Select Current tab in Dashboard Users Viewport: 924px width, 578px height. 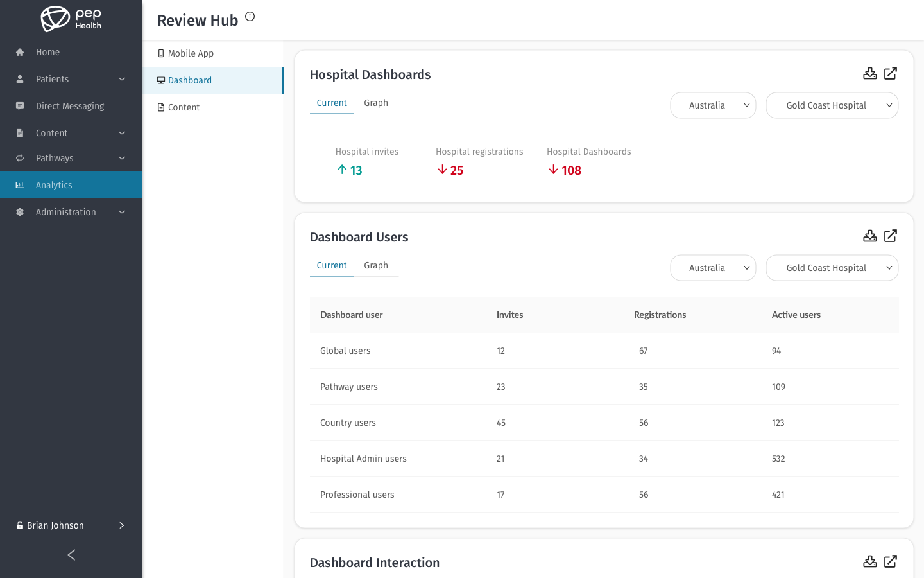click(x=332, y=265)
